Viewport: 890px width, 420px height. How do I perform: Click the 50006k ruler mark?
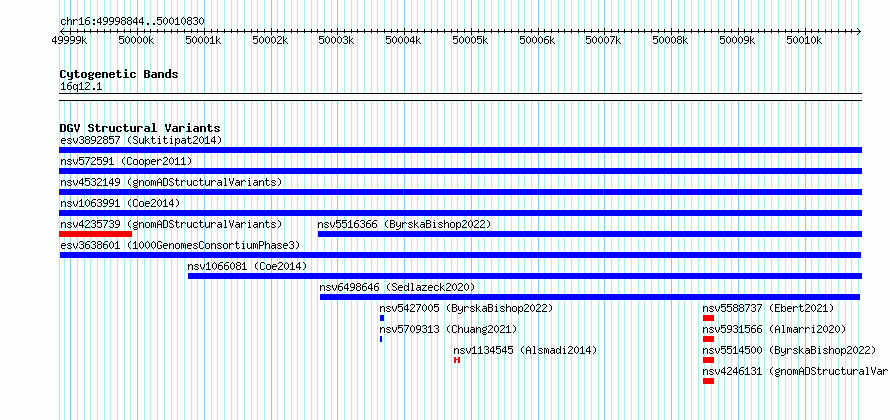click(x=537, y=40)
